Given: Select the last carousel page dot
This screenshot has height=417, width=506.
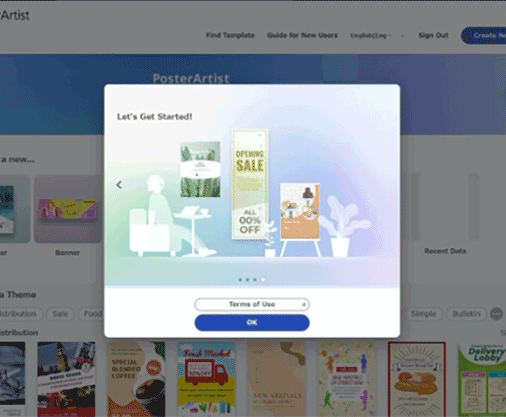Looking at the screenshot, I should pyautogui.click(x=263, y=279).
